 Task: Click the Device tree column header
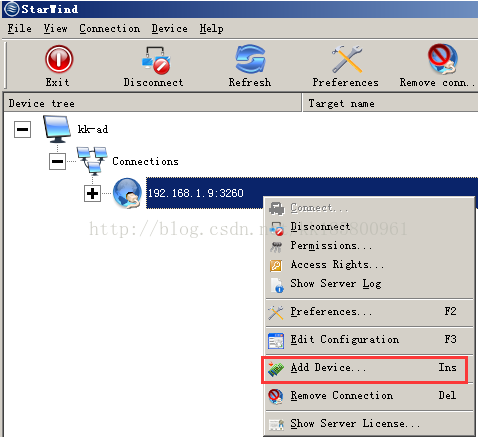pyautogui.click(x=152, y=103)
